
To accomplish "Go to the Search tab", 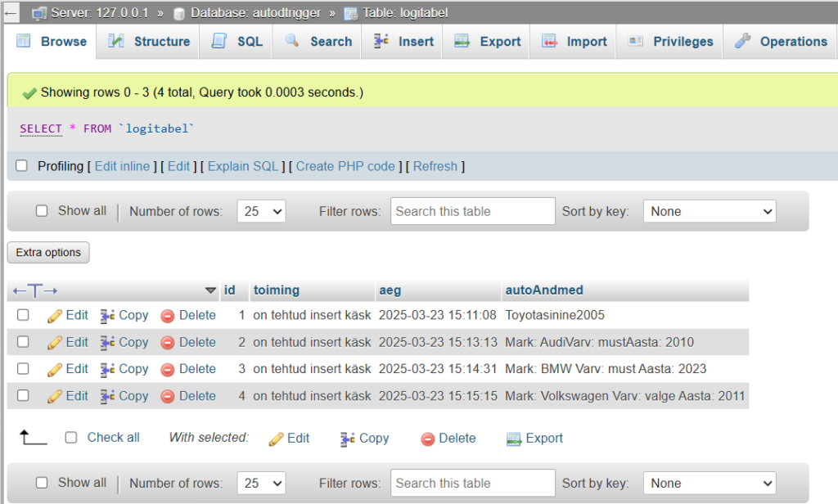I will [x=317, y=41].
